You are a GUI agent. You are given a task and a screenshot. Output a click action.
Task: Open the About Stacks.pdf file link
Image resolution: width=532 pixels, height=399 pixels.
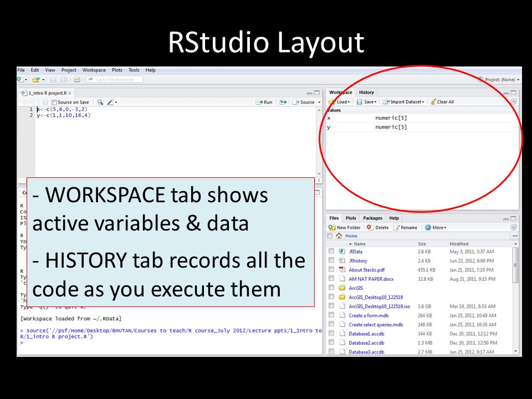point(367,270)
